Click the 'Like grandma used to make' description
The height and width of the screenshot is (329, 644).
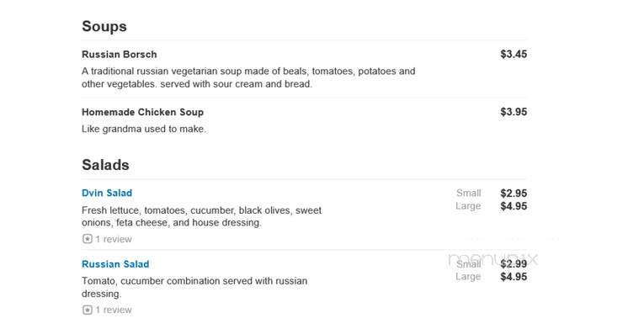point(144,129)
